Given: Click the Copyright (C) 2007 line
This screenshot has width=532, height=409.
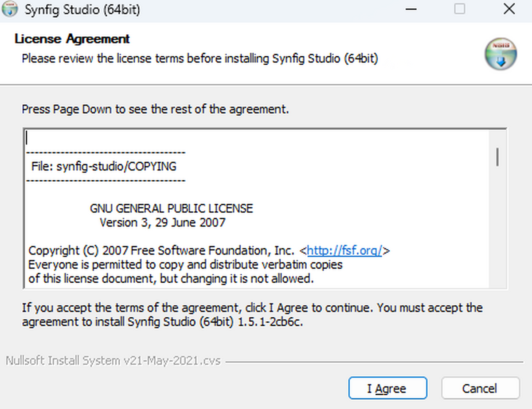Looking at the screenshot, I should coord(161,251).
